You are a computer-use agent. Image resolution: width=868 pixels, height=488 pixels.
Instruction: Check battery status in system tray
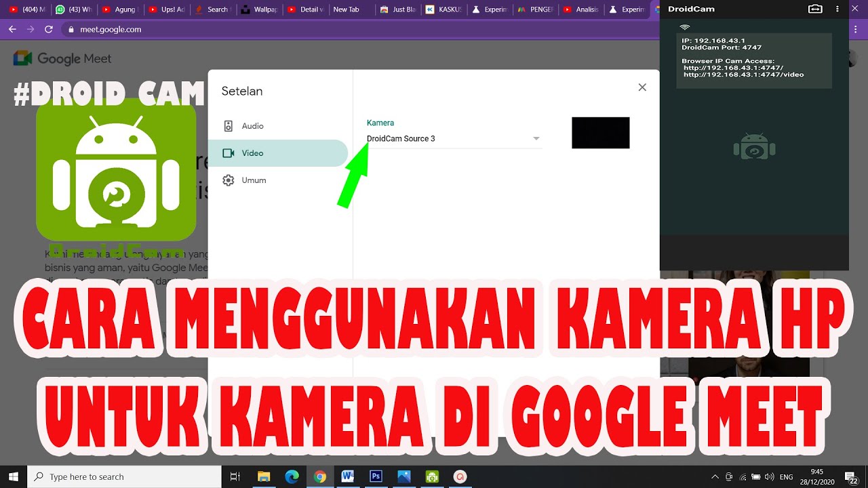pyautogui.click(x=756, y=476)
